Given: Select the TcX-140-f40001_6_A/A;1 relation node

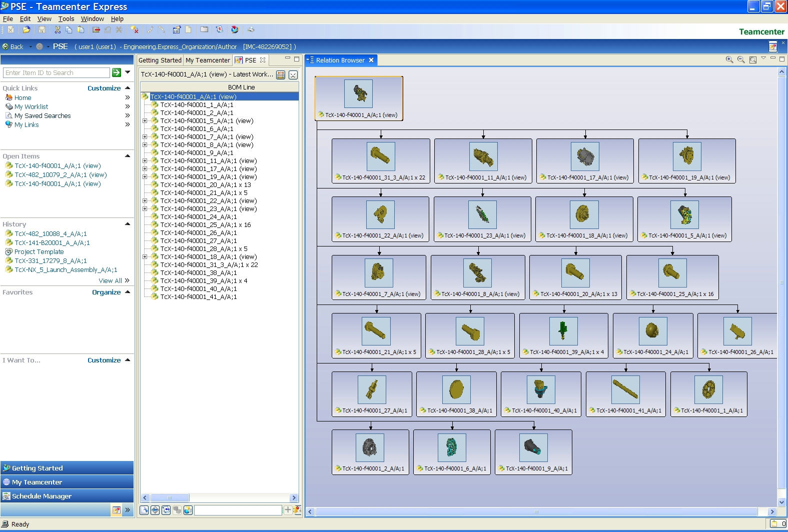Looking at the screenshot, I should [452, 452].
